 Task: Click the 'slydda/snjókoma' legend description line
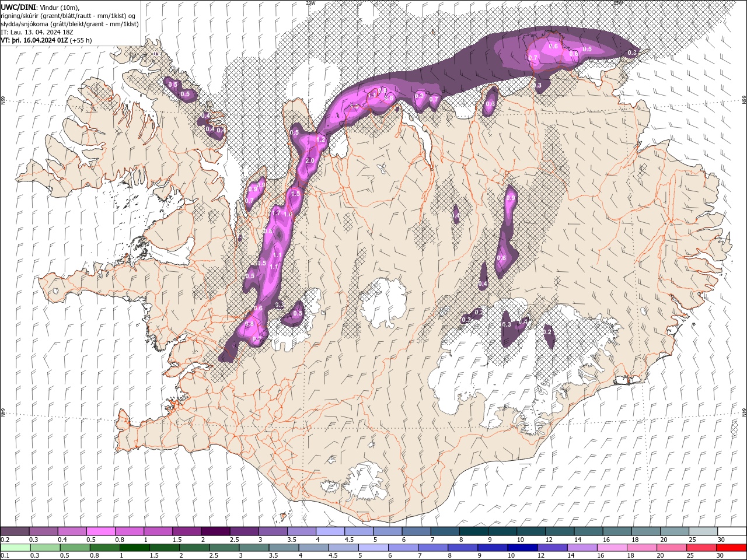(x=69, y=24)
